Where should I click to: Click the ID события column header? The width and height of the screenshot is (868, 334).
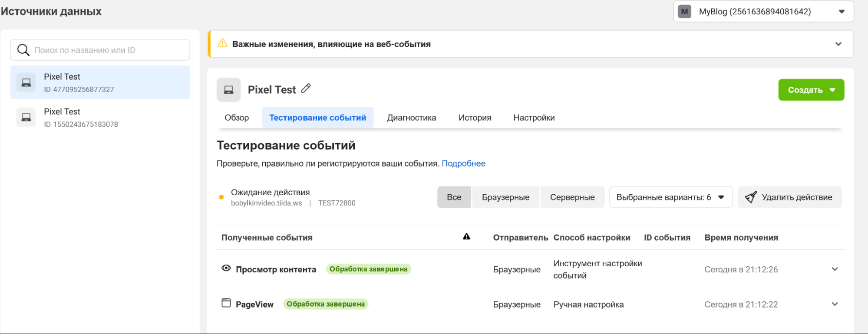[667, 238]
